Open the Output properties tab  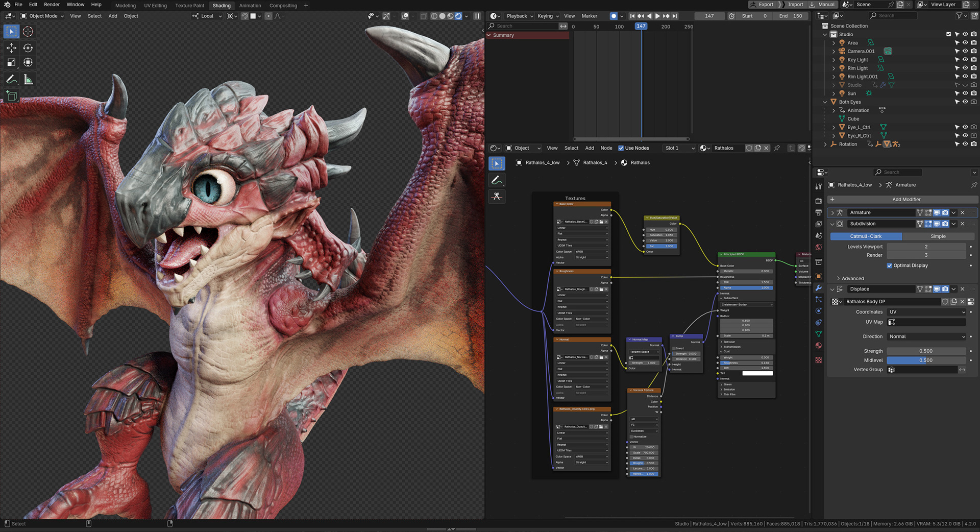819,212
